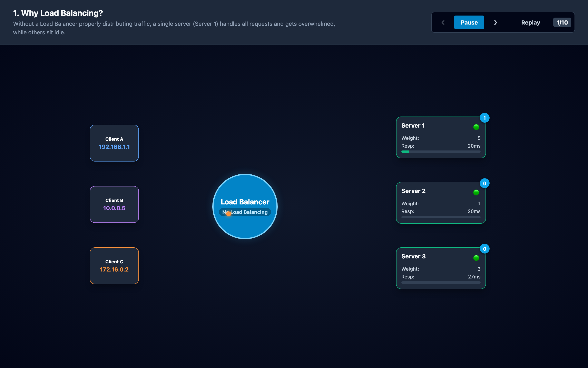
Task: Click the Load Balancer circle
Action: pyautogui.click(x=245, y=206)
